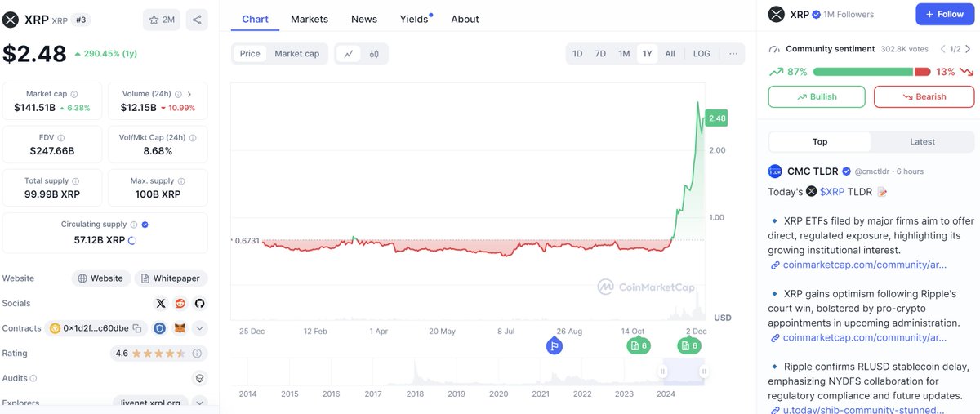Switch community feed to Top

pyautogui.click(x=820, y=141)
